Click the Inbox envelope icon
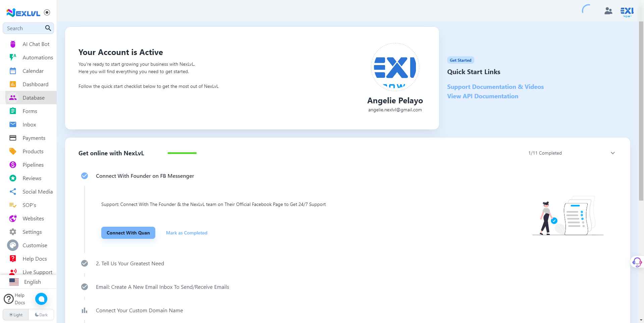The height and width of the screenshot is (323, 644). (13, 124)
